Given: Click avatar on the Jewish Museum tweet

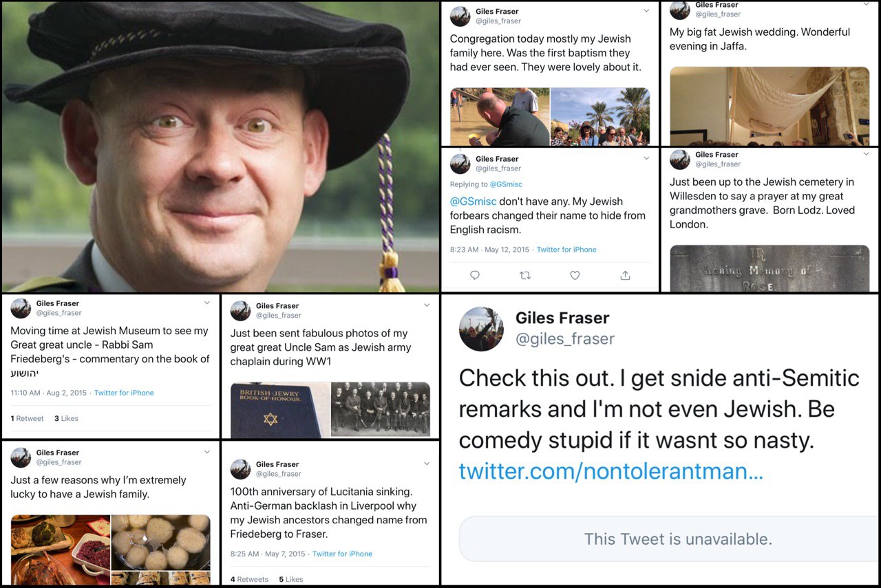Looking at the screenshot, I should [x=21, y=308].
